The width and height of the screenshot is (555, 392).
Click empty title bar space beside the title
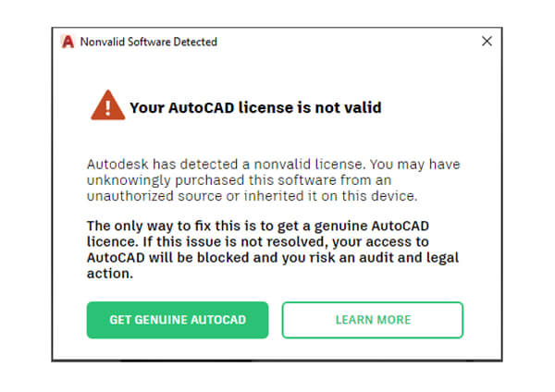pos(351,42)
